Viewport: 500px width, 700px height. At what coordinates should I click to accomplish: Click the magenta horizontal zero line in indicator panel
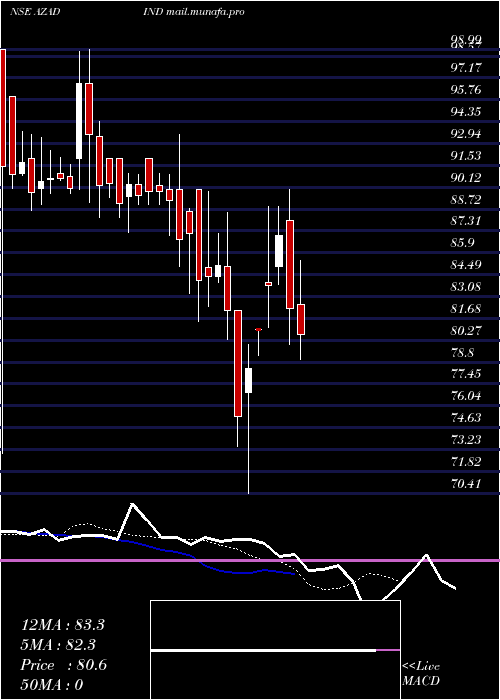(x=250, y=560)
